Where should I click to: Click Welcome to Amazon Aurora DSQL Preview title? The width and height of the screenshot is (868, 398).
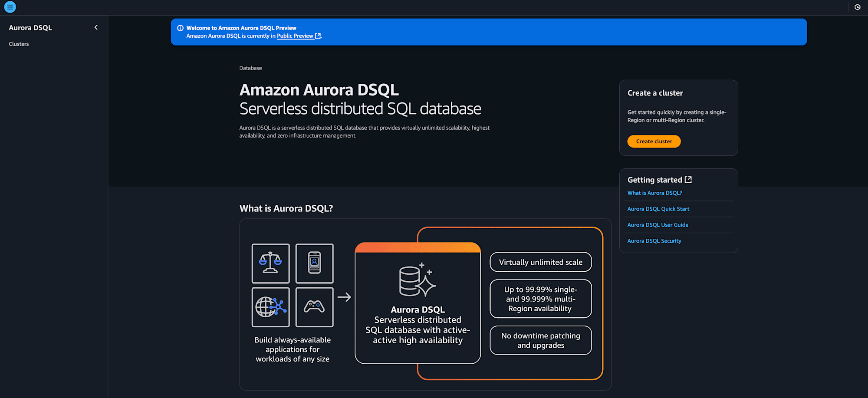click(x=241, y=28)
